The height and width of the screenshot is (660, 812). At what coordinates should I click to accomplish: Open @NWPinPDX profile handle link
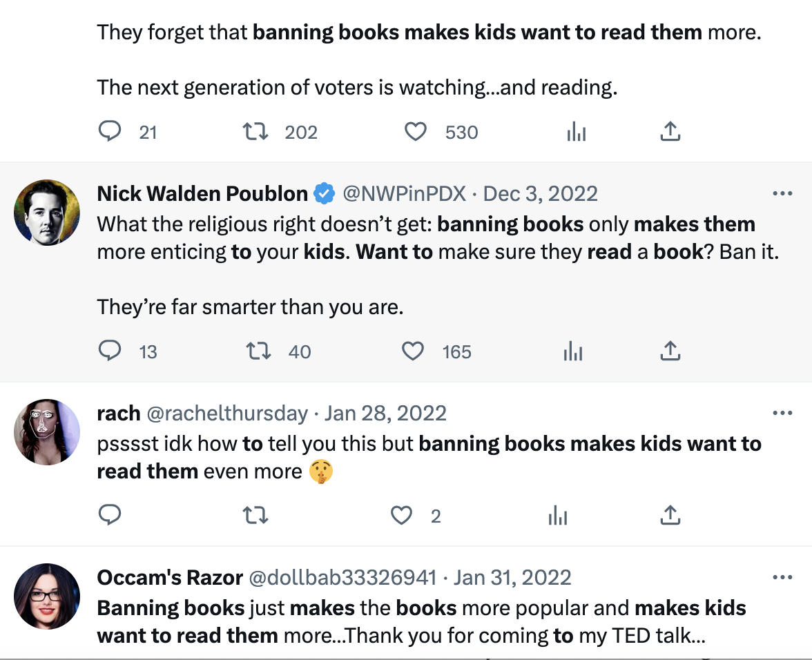405,193
